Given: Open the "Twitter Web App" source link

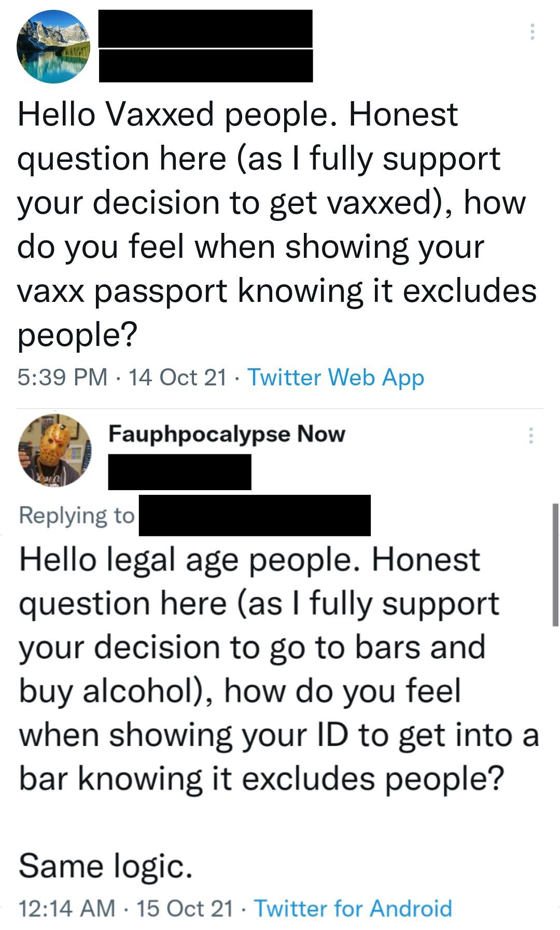Looking at the screenshot, I should click(336, 377).
